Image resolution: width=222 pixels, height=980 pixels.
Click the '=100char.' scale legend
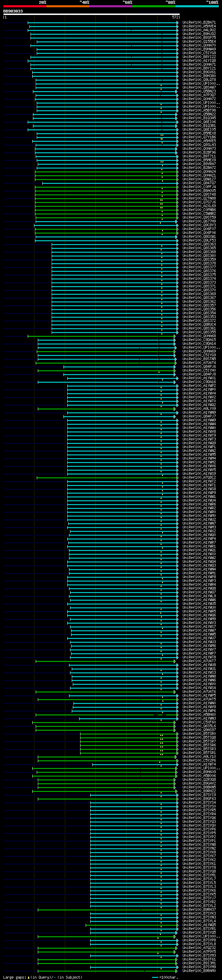[x=164, y=977]
